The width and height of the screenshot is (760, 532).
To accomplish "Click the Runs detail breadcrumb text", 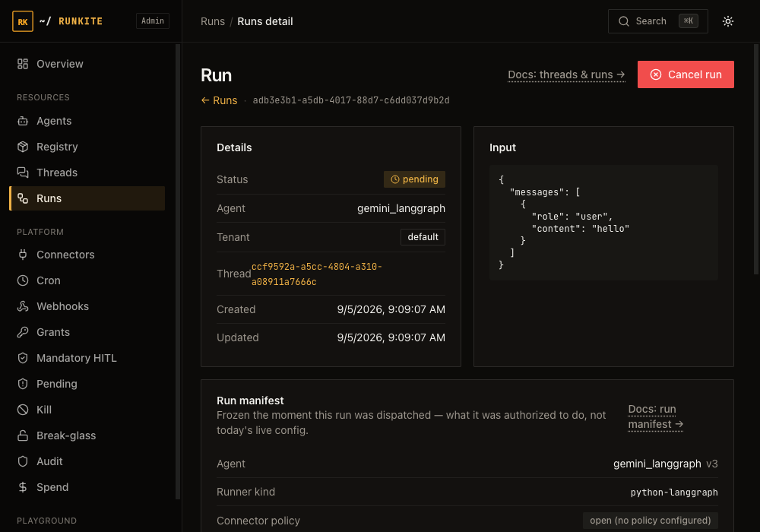I will pos(265,21).
